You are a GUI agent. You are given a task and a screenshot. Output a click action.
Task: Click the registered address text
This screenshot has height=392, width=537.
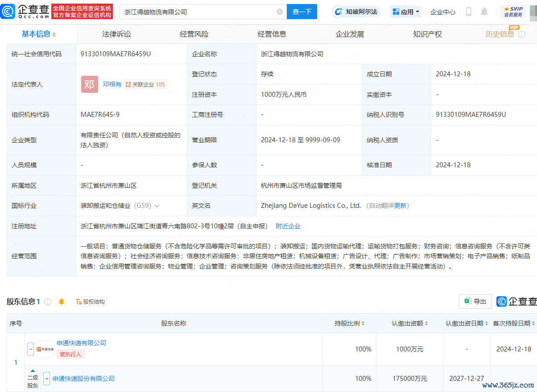(x=174, y=226)
